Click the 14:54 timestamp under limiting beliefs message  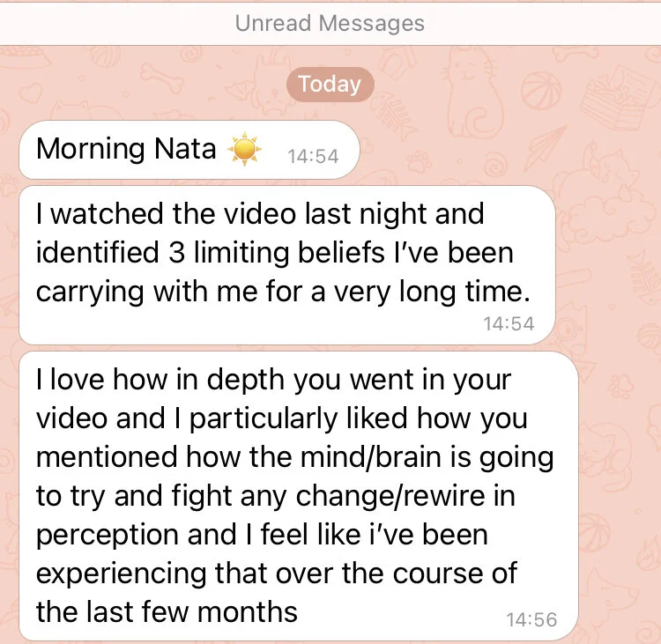tap(509, 323)
